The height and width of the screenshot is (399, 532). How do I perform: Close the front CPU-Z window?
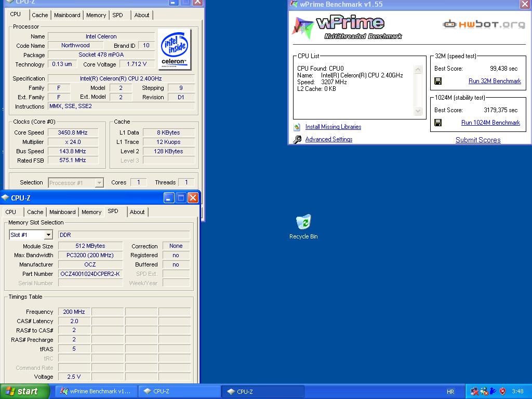coord(193,197)
